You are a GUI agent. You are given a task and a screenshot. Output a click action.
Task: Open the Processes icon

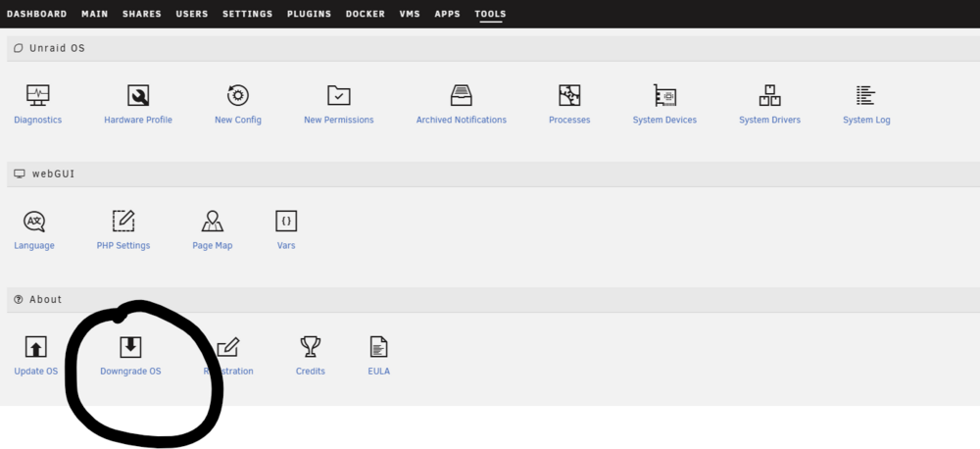(569, 95)
